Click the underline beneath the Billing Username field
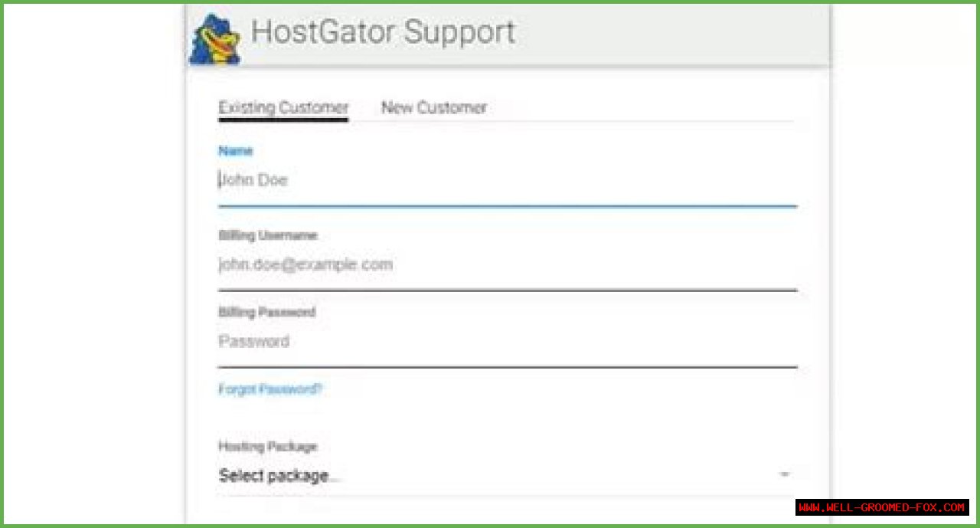 tap(505, 290)
